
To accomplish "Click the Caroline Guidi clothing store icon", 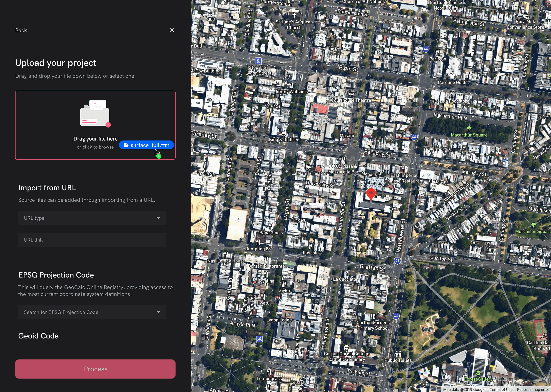I will [x=452, y=76].
